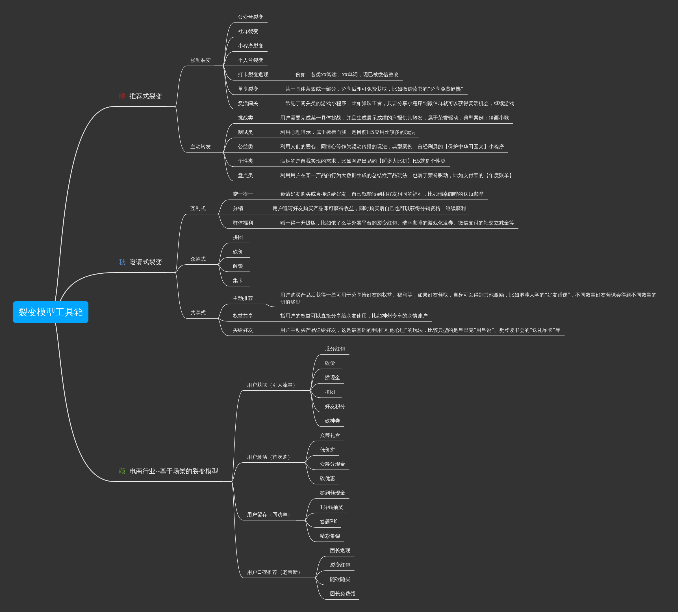The height and width of the screenshot is (616, 682).
Task: Select the root node 裂变模型工具箱
Action: (51, 312)
